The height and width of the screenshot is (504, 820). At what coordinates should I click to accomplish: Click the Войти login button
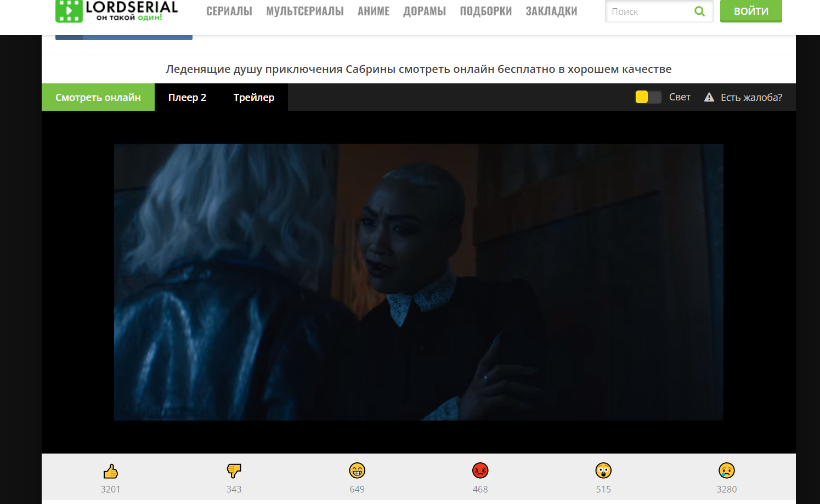tap(751, 11)
